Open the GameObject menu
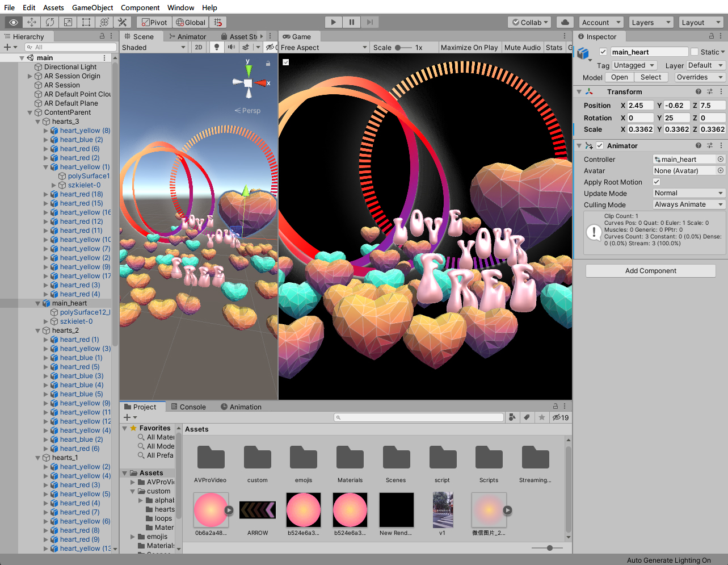The height and width of the screenshot is (565, 728). click(x=92, y=7)
